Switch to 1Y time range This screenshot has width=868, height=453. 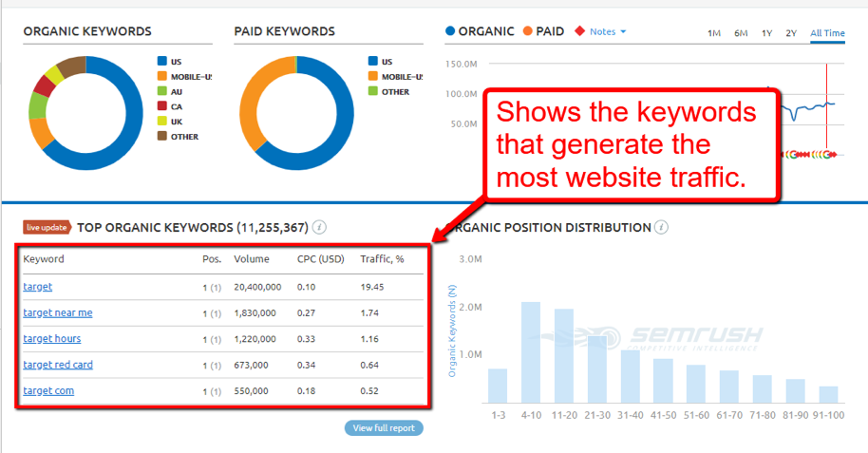[x=766, y=33]
